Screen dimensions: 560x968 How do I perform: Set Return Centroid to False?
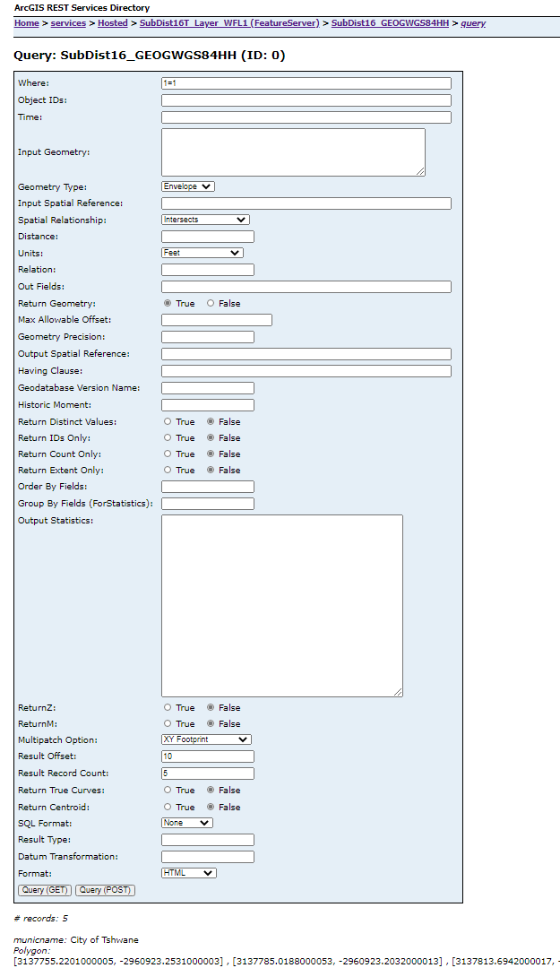(x=211, y=807)
